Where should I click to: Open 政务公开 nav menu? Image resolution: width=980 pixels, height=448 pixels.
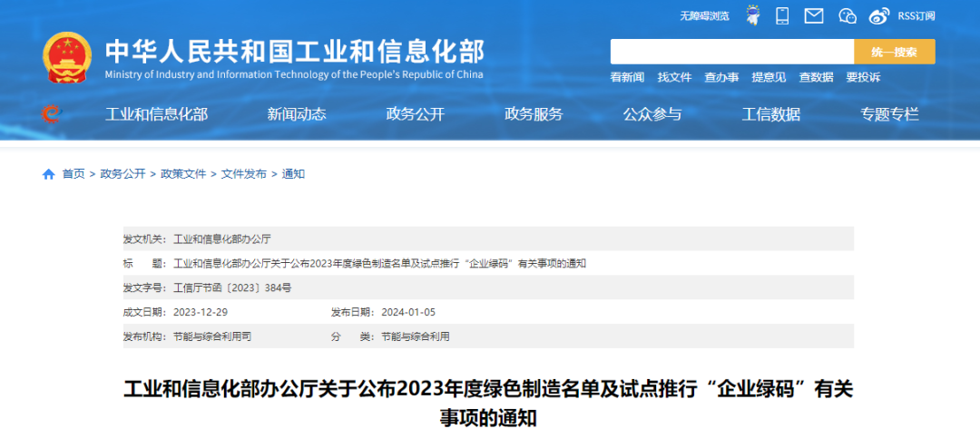pos(415,114)
